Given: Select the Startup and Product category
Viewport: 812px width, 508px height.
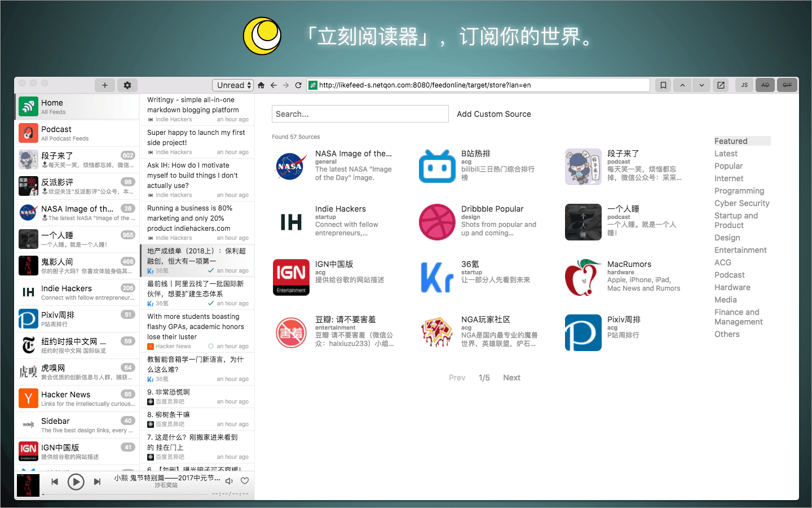Looking at the screenshot, I should pos(736,220).
